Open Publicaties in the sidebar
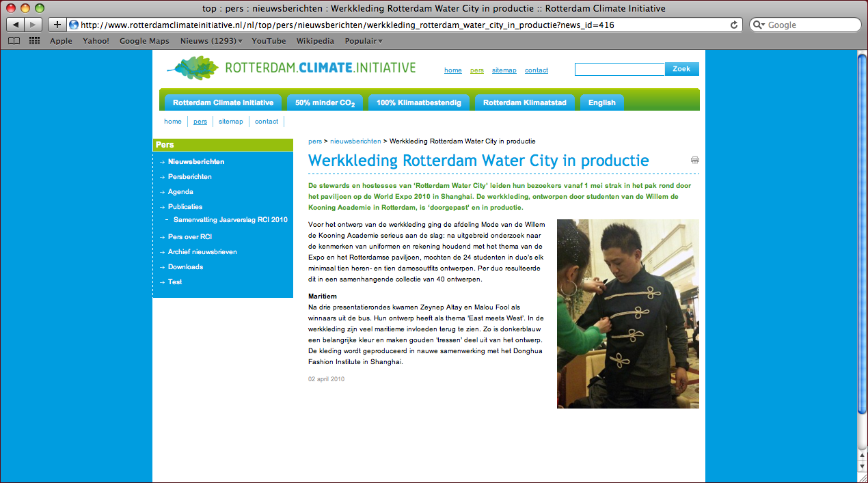Viewport: 868px width, 483px height. (185, 207)
